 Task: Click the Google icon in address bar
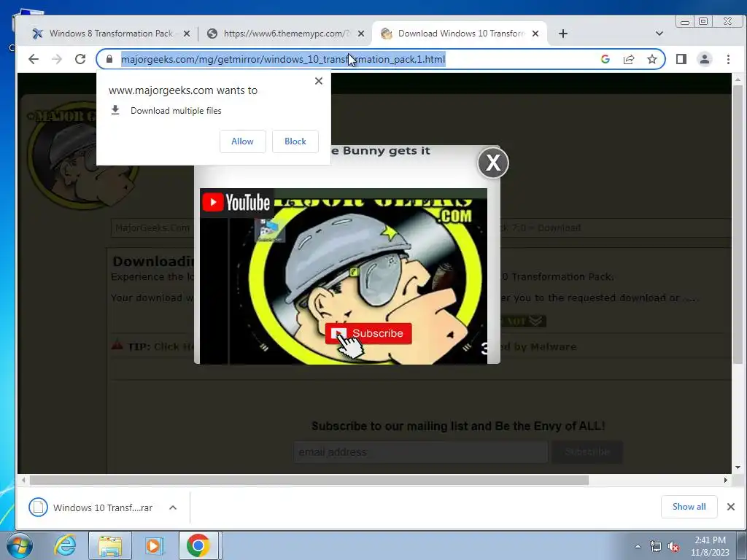click(605, 59)
